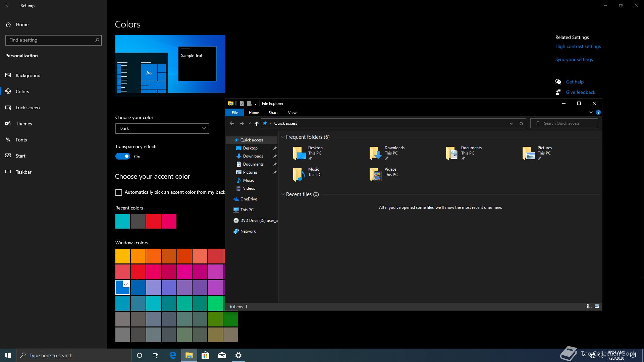Refresh the Quick access view
This screenshot has height=362, width=644.
(521, 123)
